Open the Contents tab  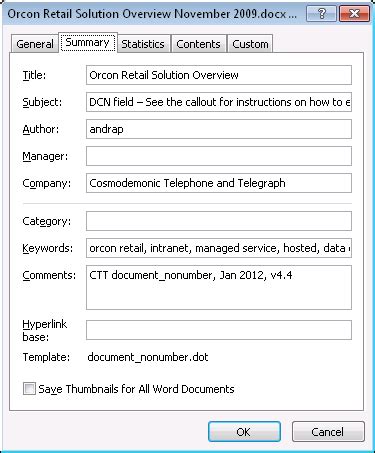pos(198,44)
